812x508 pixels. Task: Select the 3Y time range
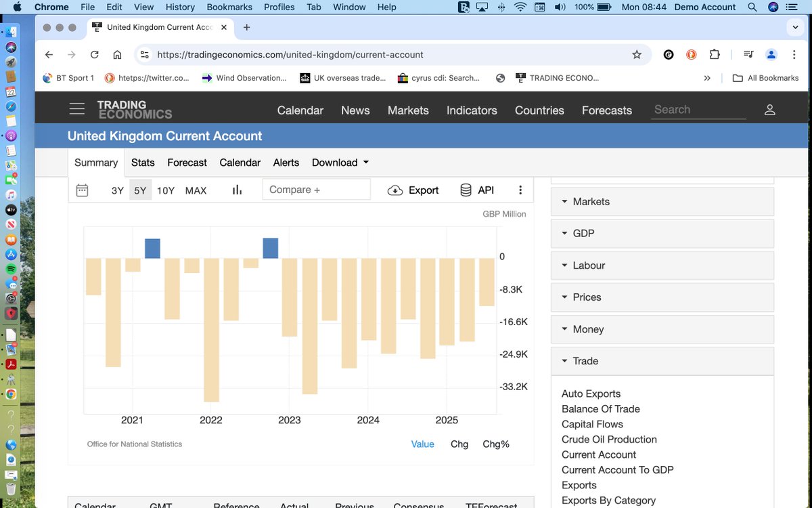tap(118, 190)
